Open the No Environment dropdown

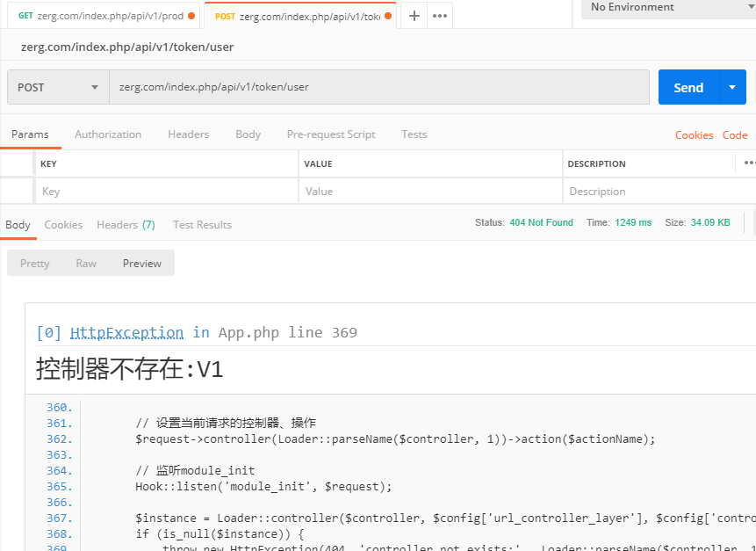[669, 8]
